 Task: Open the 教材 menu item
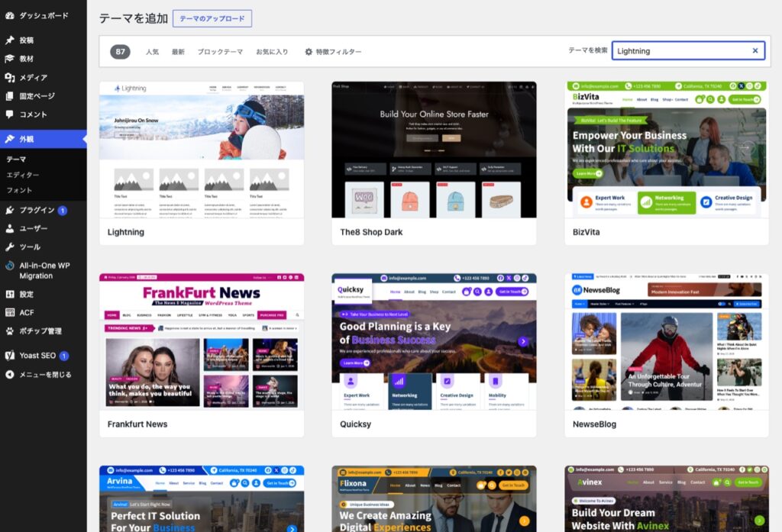tap(44, 58)
